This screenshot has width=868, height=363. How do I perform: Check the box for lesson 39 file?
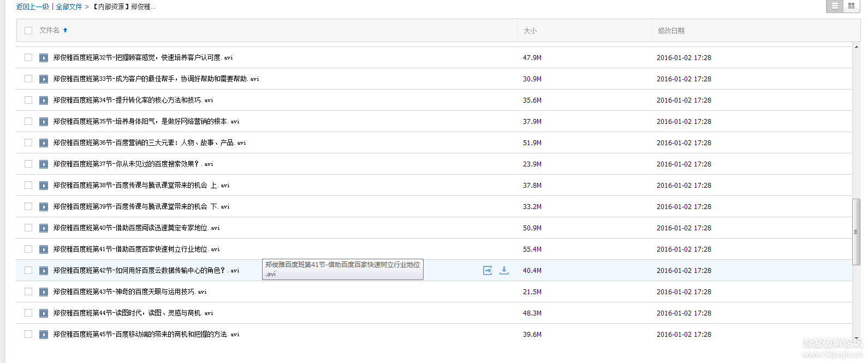(x=28, y=206)
